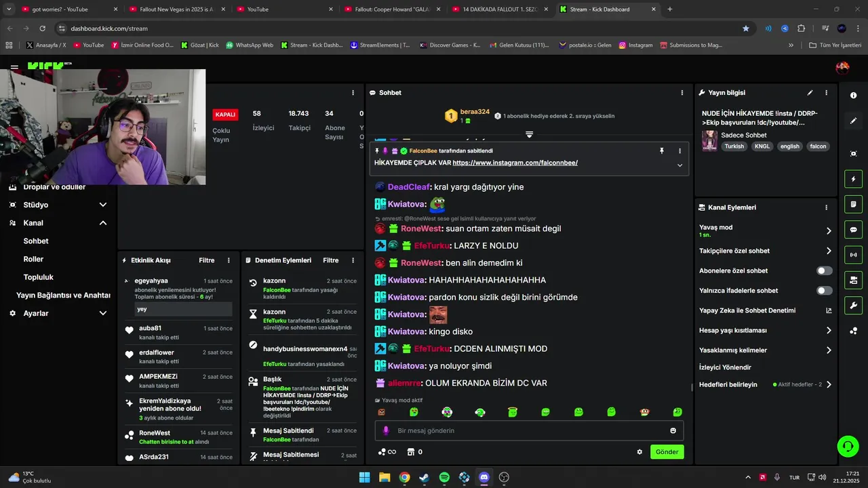Go to Topluluk in sidebar
868x488 pixels.
[x=39, y=277]
